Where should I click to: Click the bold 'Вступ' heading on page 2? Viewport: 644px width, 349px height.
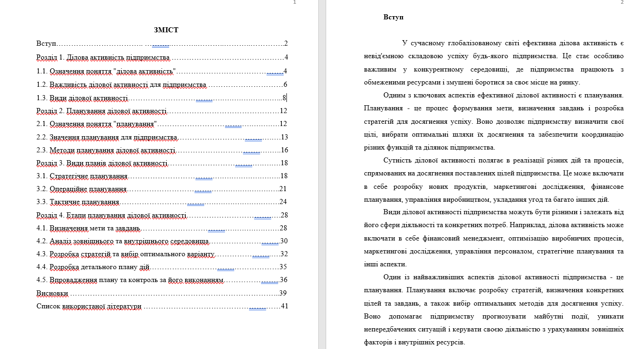[393, 17]
